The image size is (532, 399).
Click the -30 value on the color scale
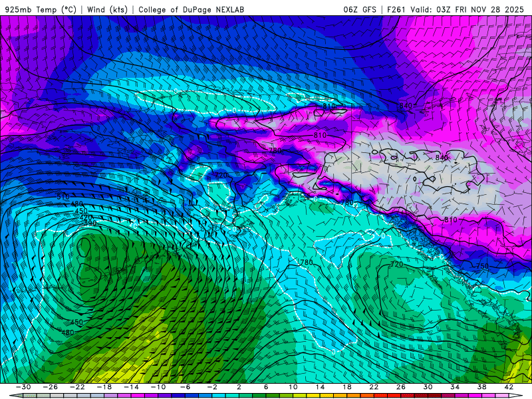click(23, 387)
